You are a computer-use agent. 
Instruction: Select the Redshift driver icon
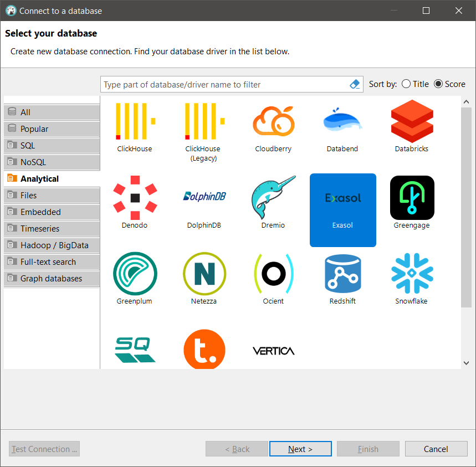coord(342,275)
